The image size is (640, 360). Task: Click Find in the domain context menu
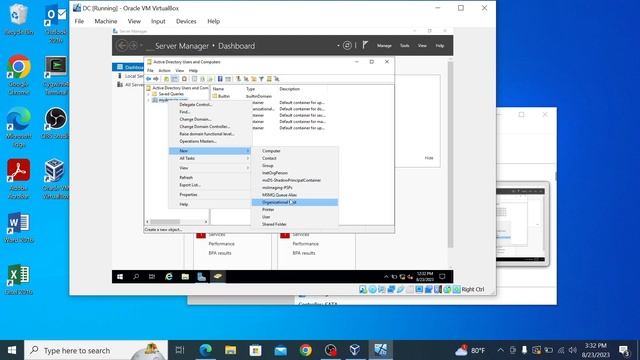[210, 112]
